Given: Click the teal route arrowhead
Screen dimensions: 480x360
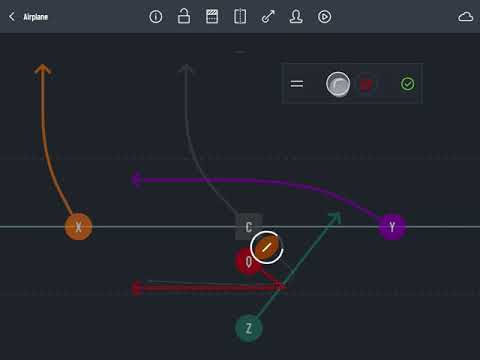Looking at the screenshot, I should (x=335, y=217).
